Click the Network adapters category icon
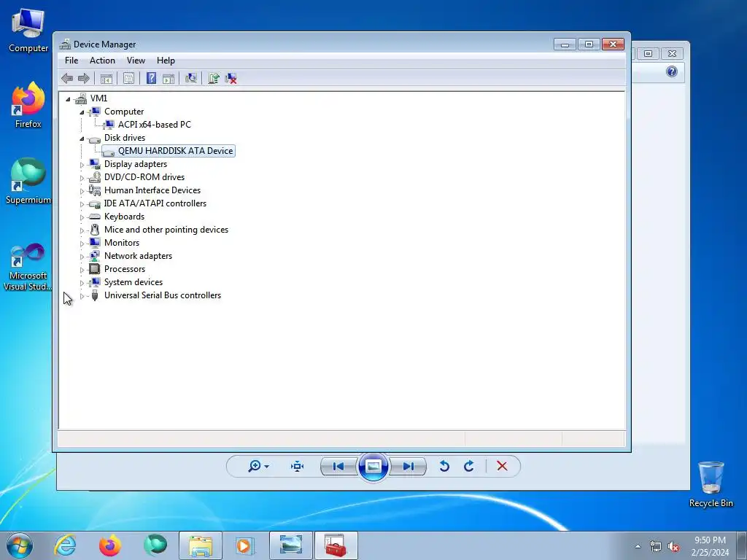747x560 pixels. point(95,256)
